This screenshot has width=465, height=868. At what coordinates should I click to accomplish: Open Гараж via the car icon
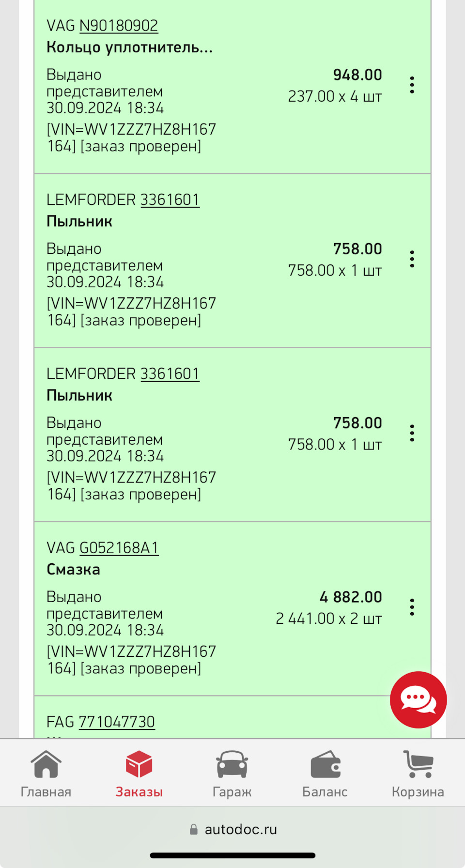tap(232, 764)
